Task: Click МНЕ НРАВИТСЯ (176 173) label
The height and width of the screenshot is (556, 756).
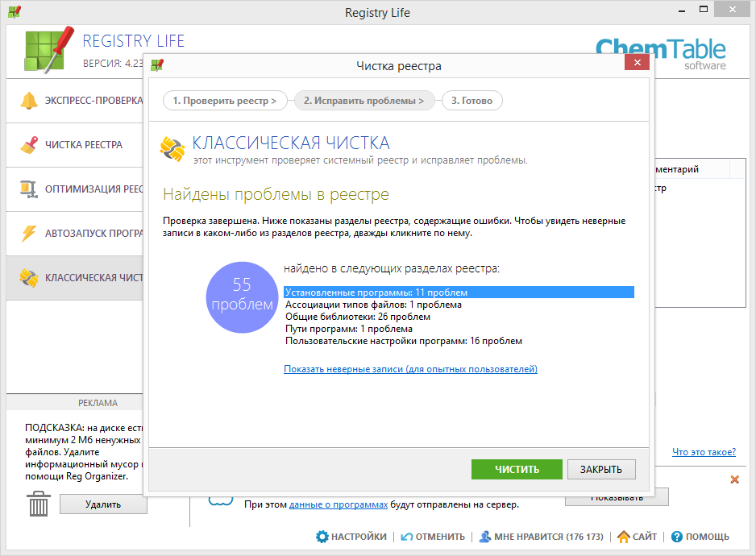Action: click(549, 537)
